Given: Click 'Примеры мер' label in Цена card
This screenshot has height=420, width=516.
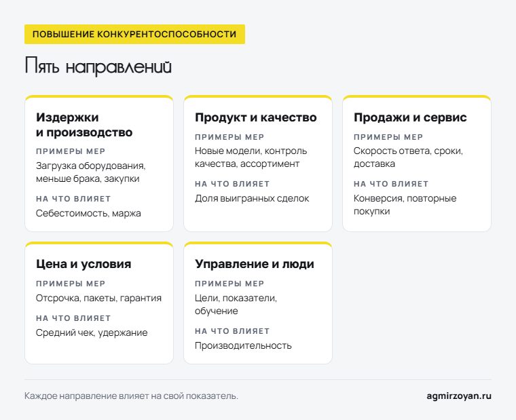Looking at the screenshot, I should pos(71,284).
